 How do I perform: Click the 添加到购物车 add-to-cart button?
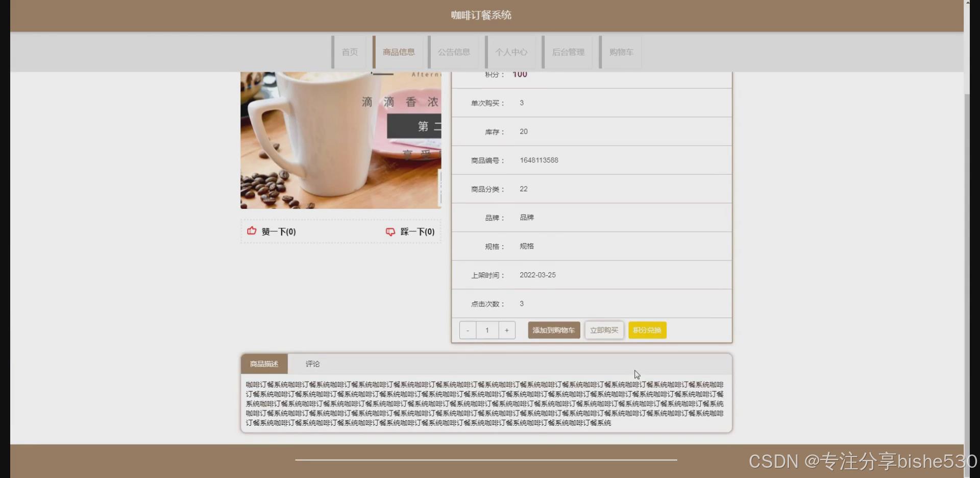(x=553, y=330)
